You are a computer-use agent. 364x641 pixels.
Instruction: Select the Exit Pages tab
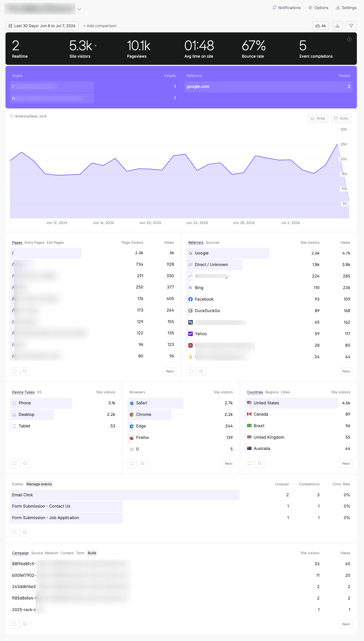55,242
